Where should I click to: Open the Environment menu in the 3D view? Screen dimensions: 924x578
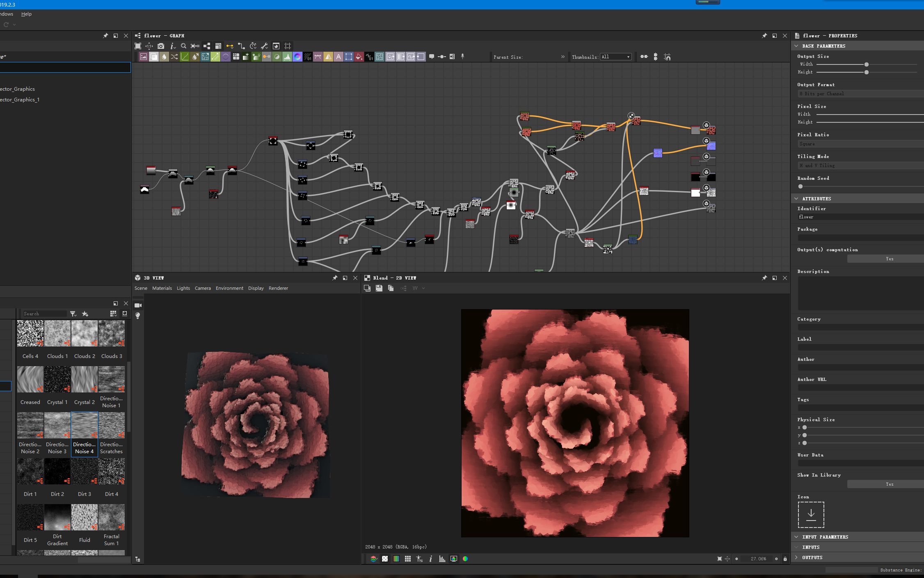(x=229, y=288)
